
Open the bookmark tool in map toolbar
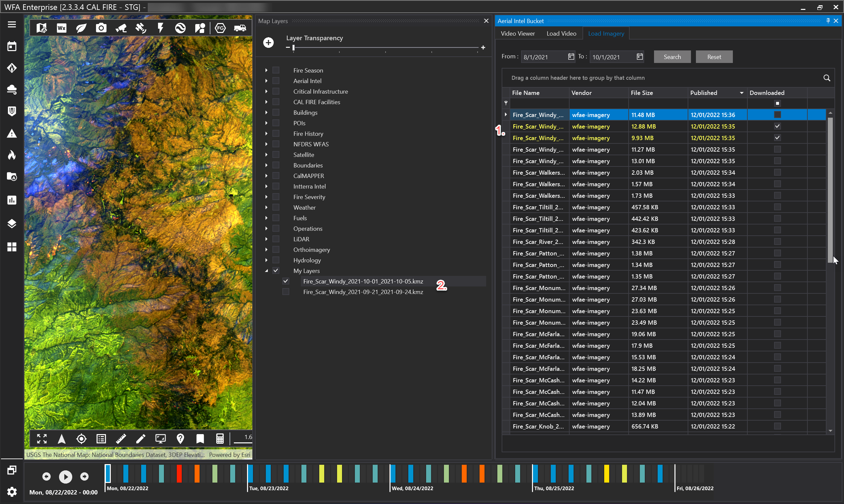tap(200, 439)
